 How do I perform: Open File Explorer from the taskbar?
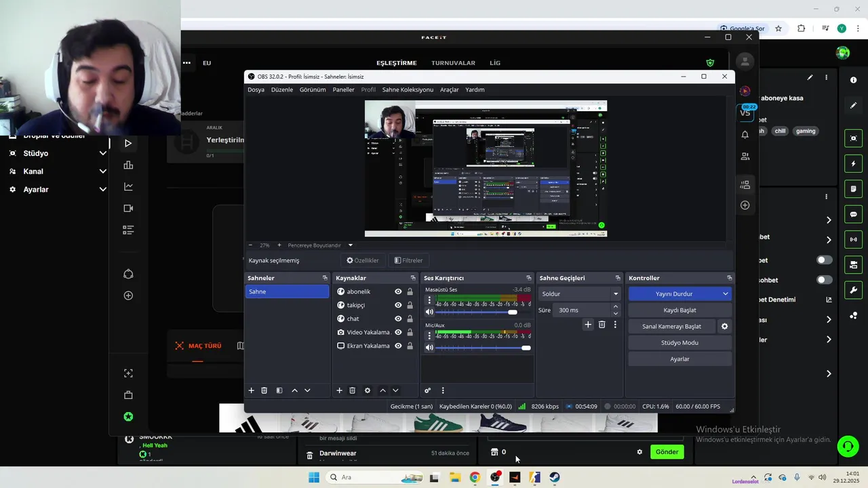click(x=455, y=477)
